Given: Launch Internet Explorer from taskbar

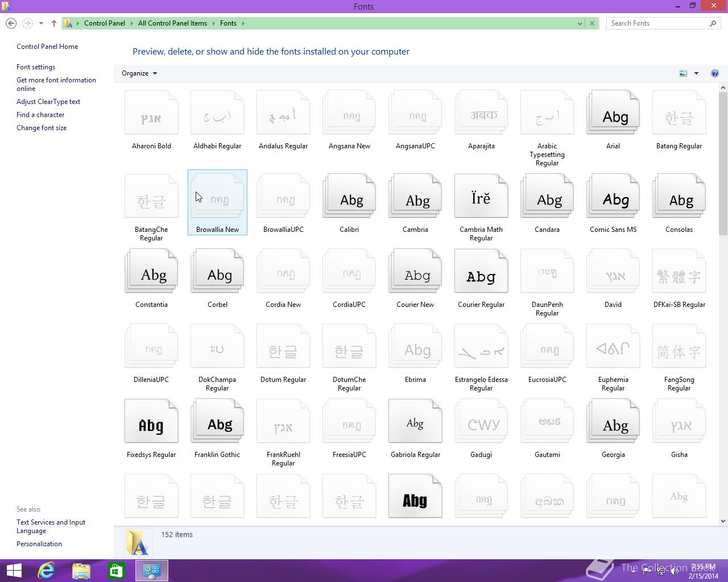Looking at the screenshot, I should (x=46, y=571).
